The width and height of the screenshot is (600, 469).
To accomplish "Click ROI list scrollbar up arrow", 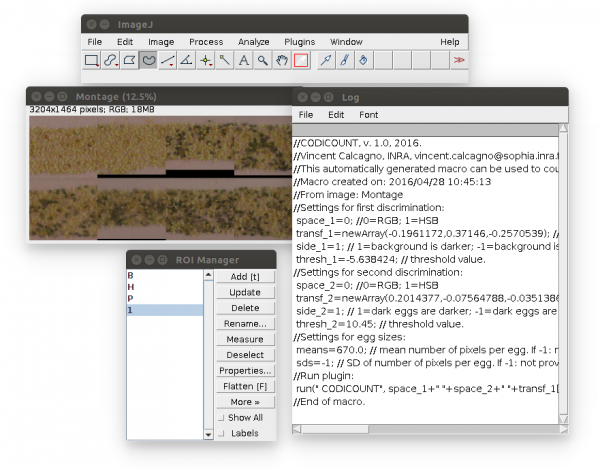I will pyautogui.click(x=208, y=275).
